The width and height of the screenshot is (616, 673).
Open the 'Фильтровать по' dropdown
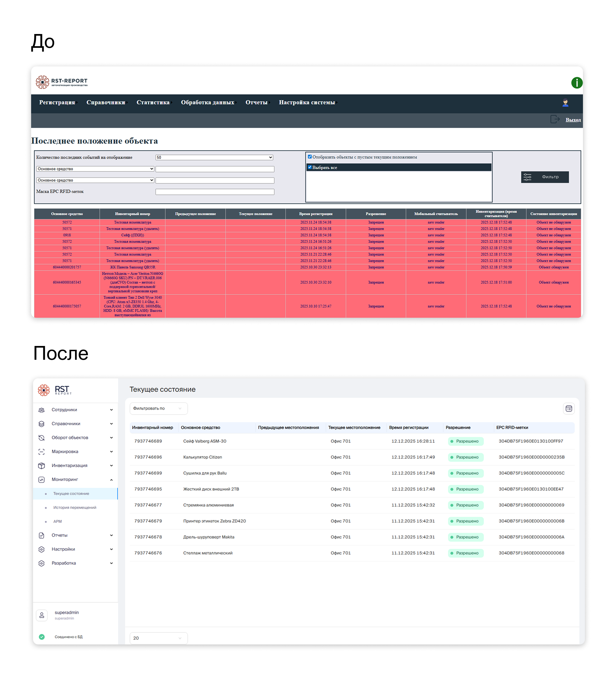click(x=158, y=408)
